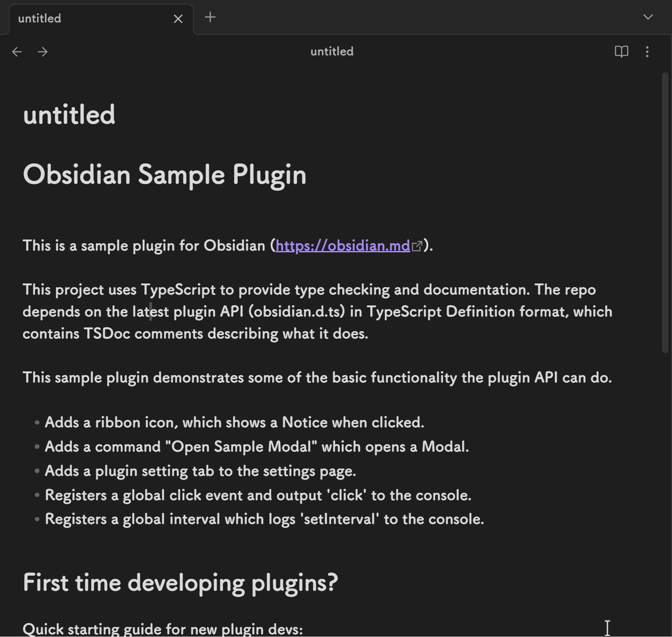Open the https://obsidian.md link
This screenshot has width=672, height=637.
(343, 246)
